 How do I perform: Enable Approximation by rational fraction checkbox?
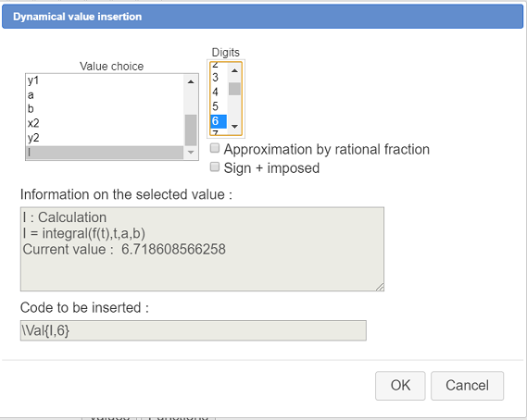pyautogui.click(x=215, y=148)
